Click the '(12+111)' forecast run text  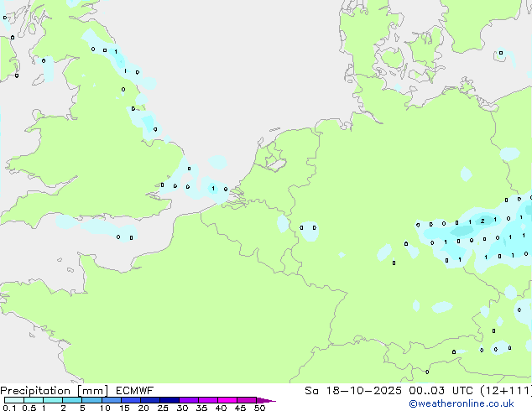click(506, 391)
